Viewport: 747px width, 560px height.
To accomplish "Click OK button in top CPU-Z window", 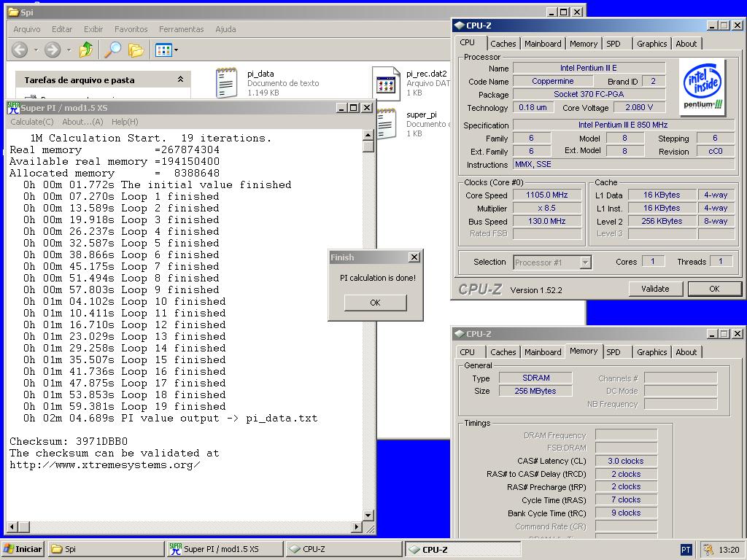I will (715, 289).
